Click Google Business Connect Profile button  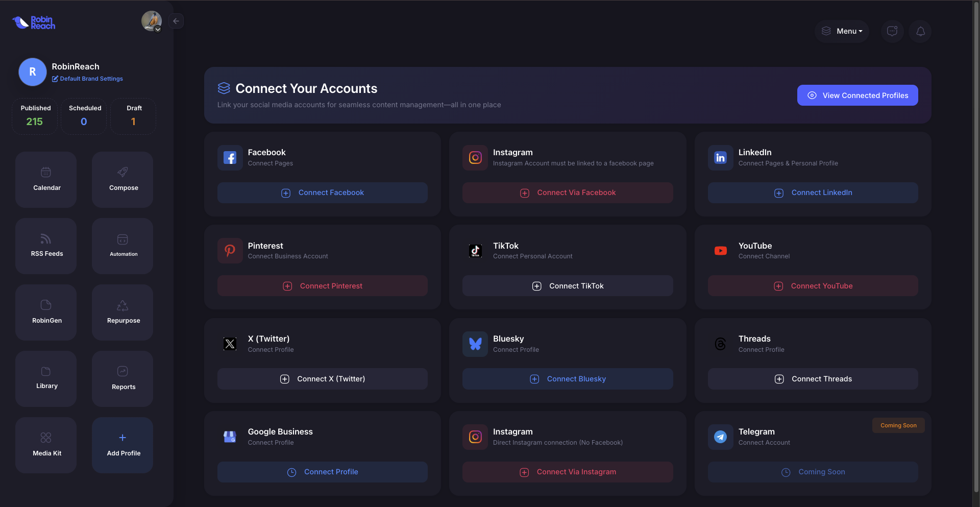323,472
